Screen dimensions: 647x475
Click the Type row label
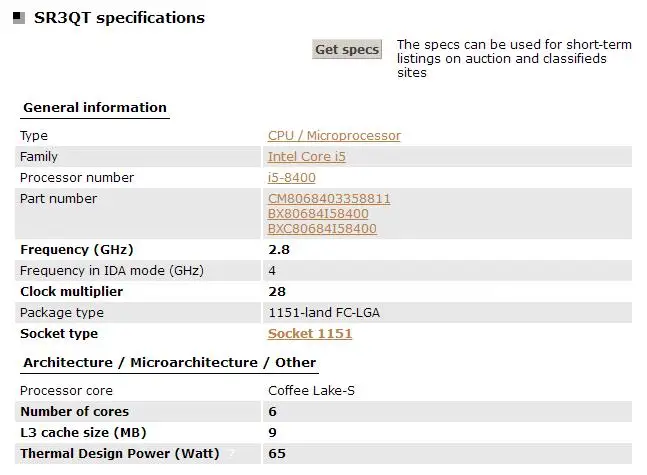click(x=34, y=136)
